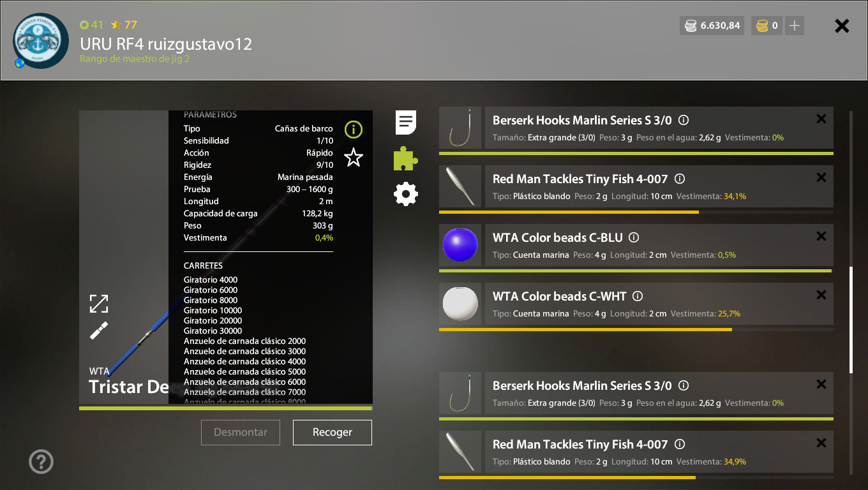Click the tackle list vertical scrollbar
Viewport: 868px width, 490px height.
(851, 320)
